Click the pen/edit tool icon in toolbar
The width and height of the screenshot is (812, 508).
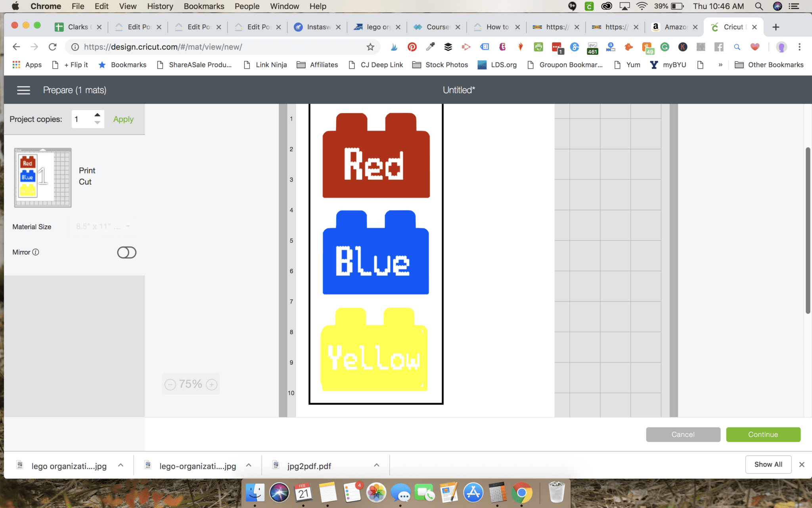(430, 47)
